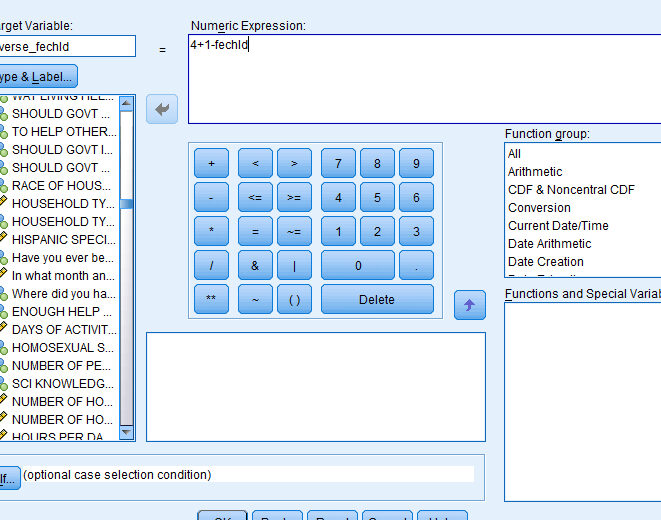Viewport: 661px width, 520px height.
Task: Insert the equals operator from keypad
Action: pos(255,231)
